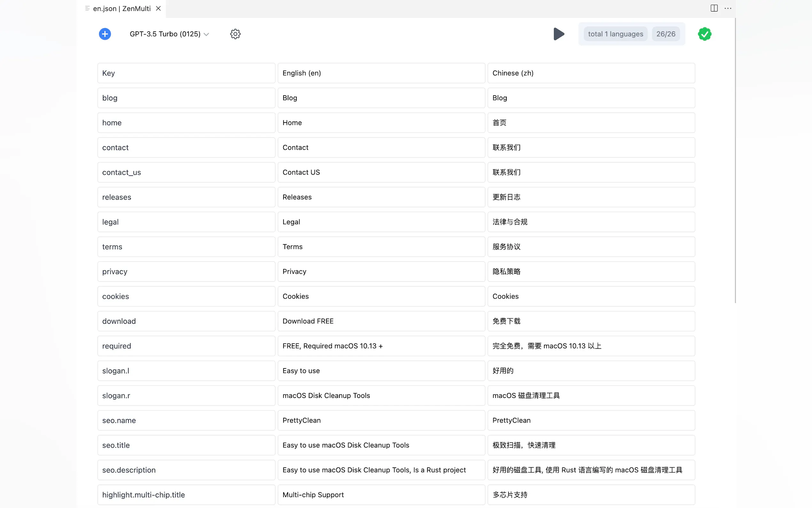This screenshot has height=508, width=812.
Task: Open the settings gear icon
Action: click(x=235, y=34)
